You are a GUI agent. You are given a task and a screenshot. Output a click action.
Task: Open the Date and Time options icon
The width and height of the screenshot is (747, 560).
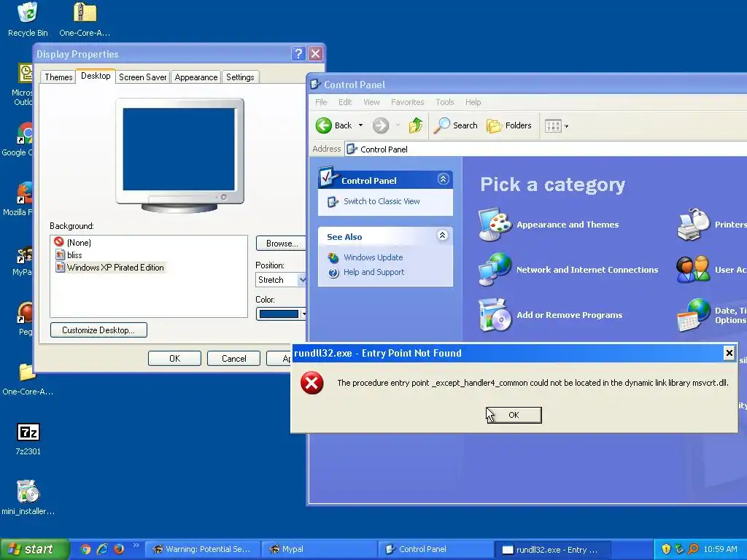coord(693,315)
